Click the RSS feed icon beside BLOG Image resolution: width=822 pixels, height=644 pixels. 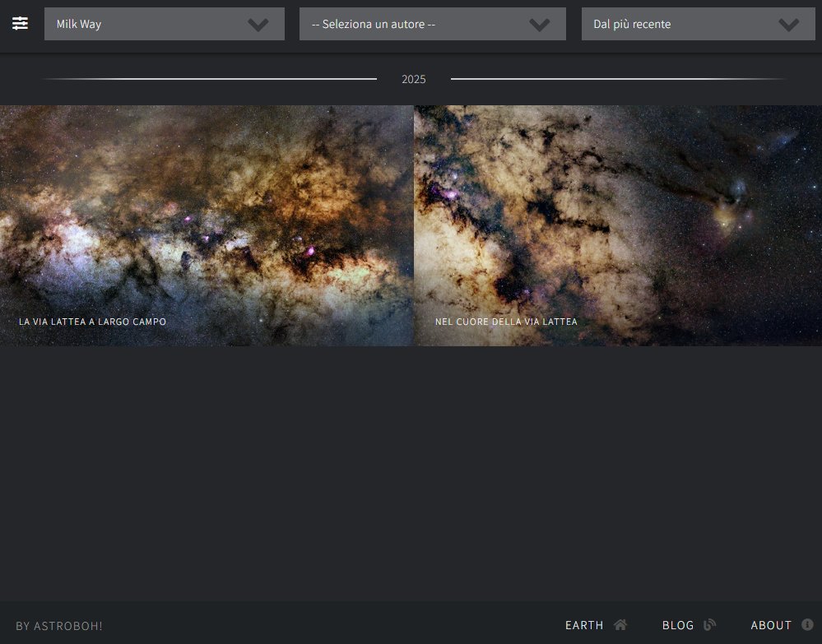coord(709,625)
